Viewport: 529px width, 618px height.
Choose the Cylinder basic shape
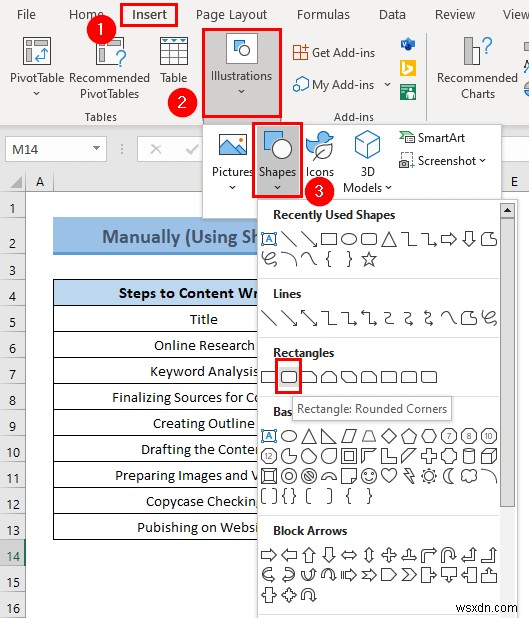click(469, 456)
